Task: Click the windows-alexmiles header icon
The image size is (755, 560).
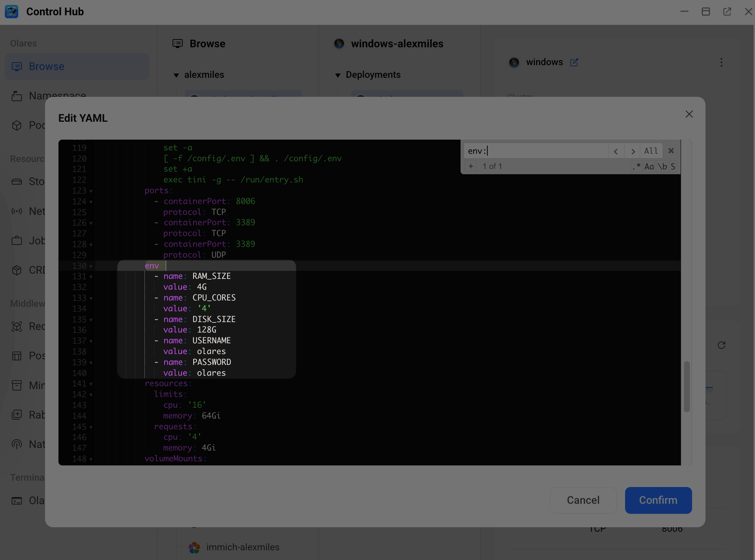Action: coord(339,44)
